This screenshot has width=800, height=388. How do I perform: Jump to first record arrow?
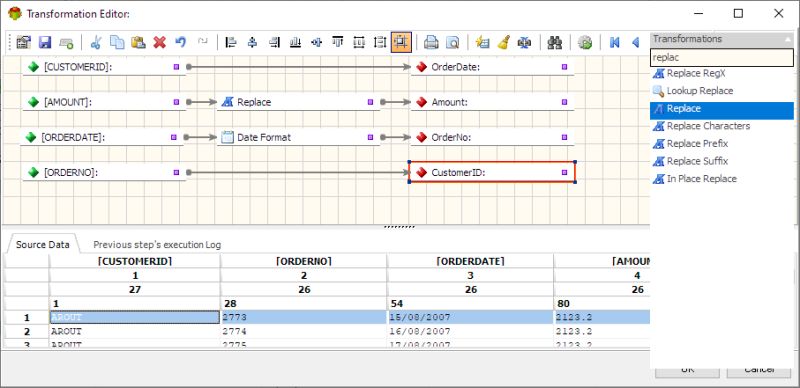pyautogui.click(x=614, y=42)
